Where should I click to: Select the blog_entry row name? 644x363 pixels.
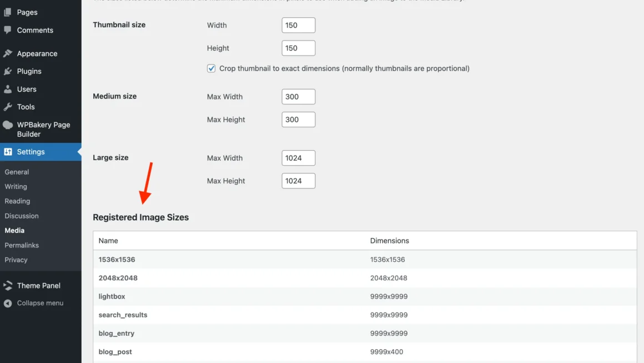[x=116, y=334]
